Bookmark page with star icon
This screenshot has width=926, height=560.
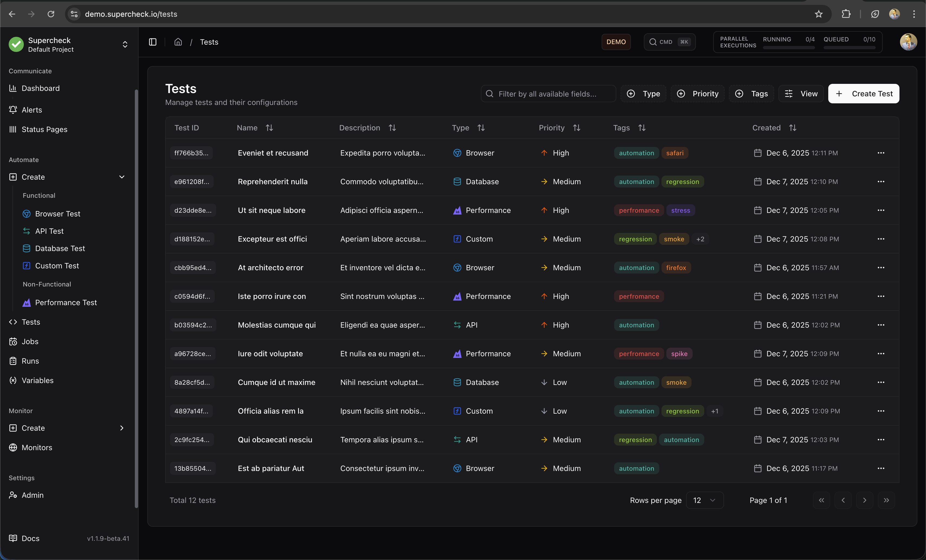coord(819,14)
